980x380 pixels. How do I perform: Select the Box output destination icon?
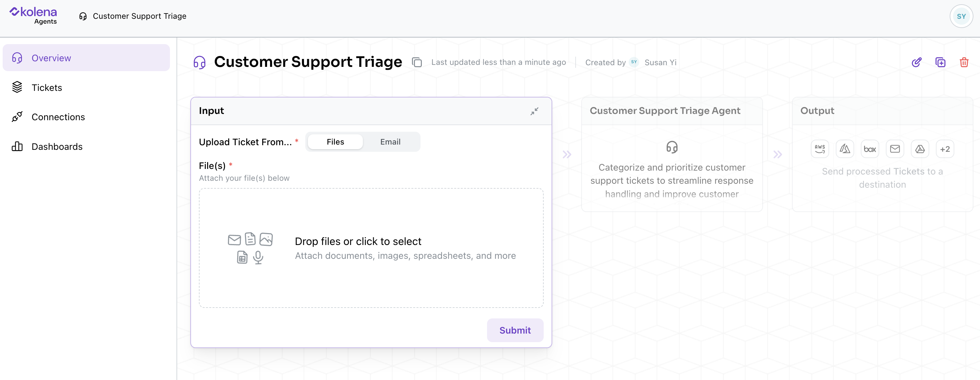click(x=870, y=149)
